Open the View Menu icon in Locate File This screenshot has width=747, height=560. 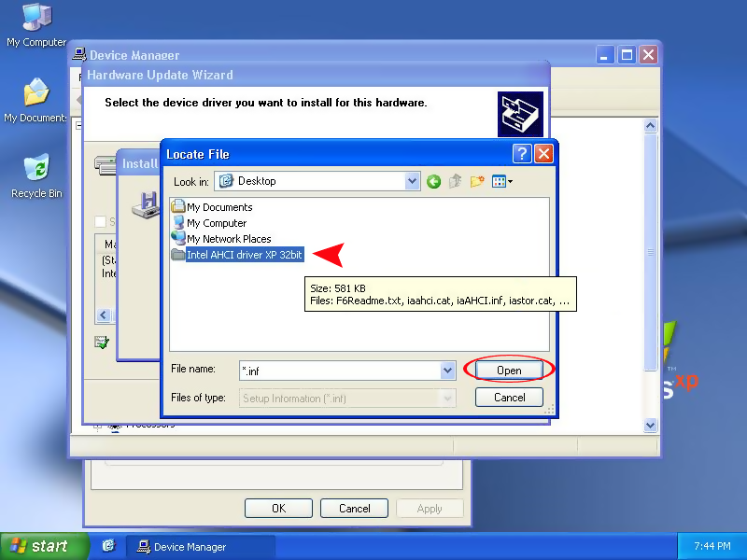(502, 181)
